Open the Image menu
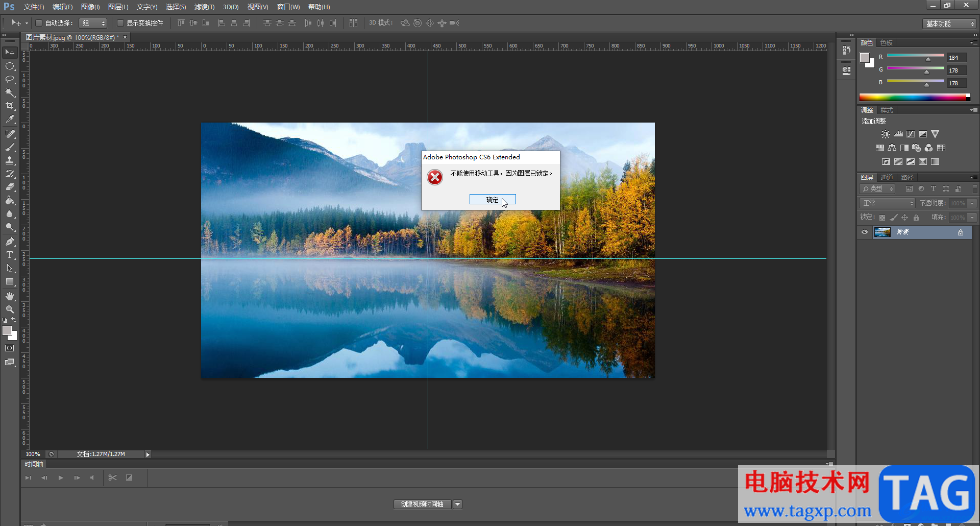Screen dimensions: 980x526 pos(90,7)
